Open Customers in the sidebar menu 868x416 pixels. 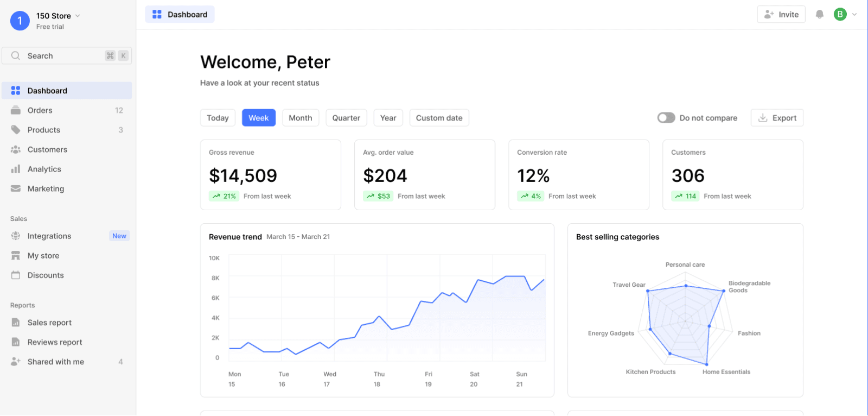tap(47, 149)
